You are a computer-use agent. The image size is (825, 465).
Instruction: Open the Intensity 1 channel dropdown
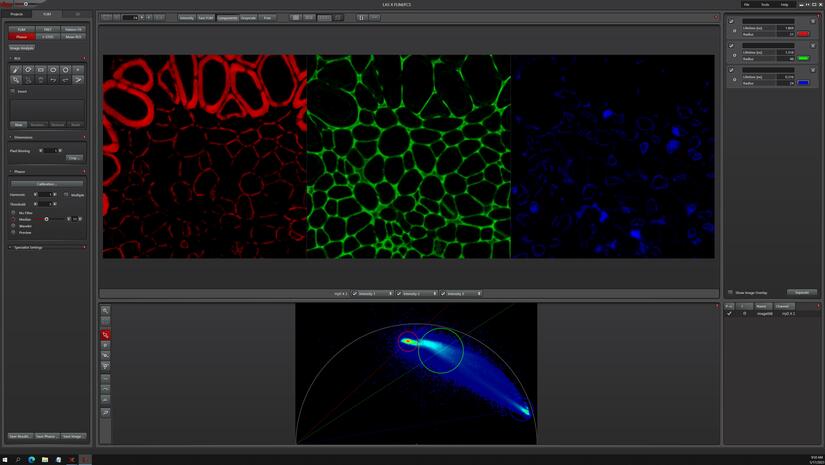click(x=374, y=294)
